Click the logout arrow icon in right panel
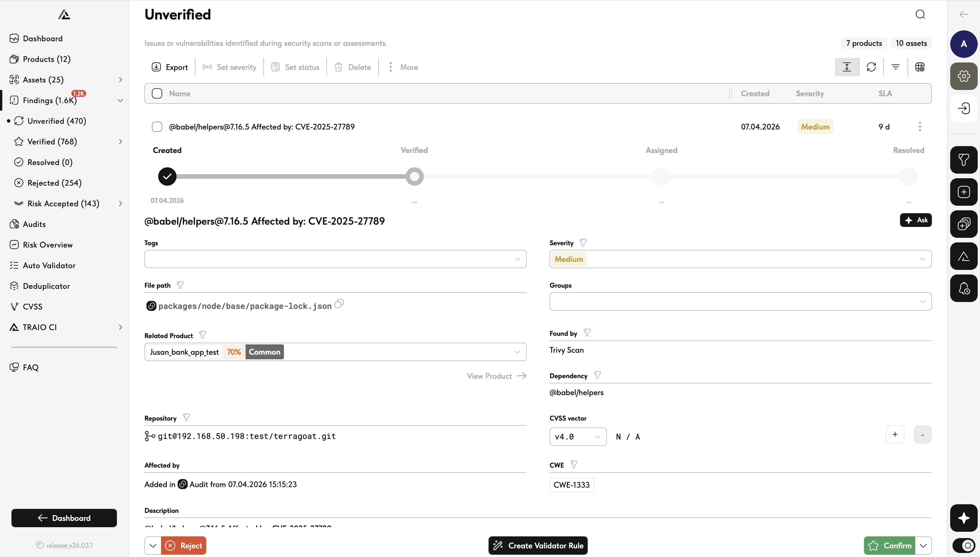This screenshot has height=557, width=980. pos(964,108)
